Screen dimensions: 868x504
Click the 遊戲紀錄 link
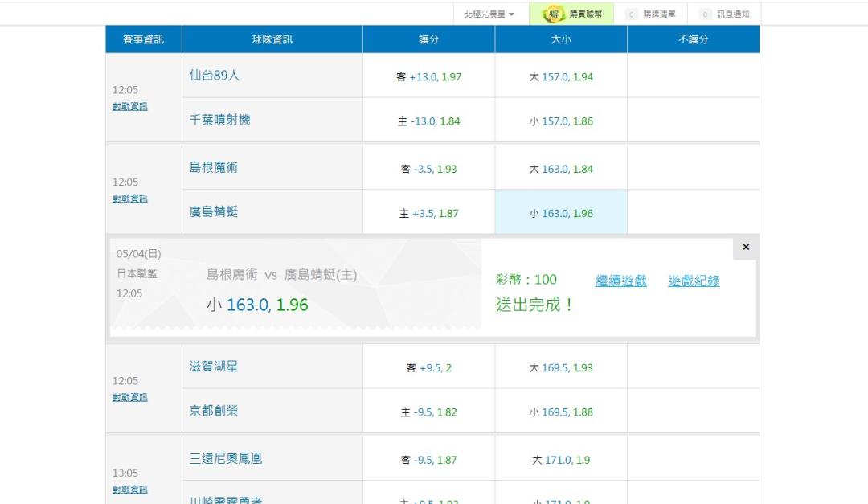694,281
